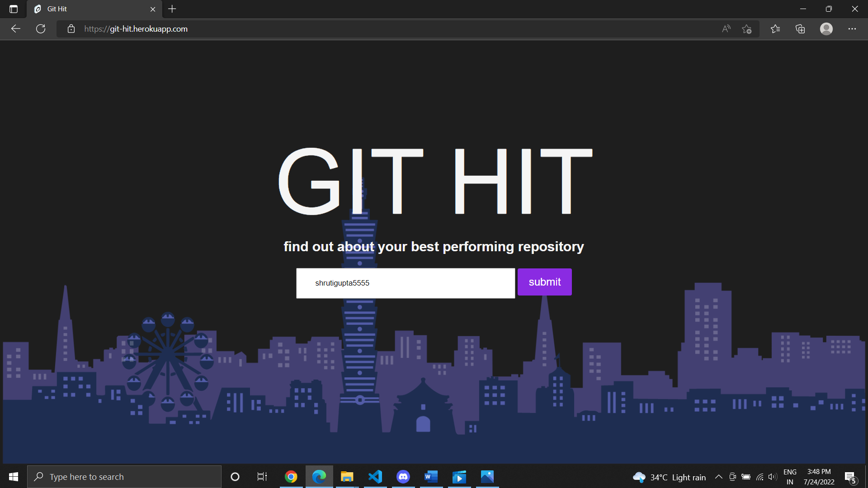Click the address bar URL
This screenshot has width=868, height=488.
coord(136,29)
